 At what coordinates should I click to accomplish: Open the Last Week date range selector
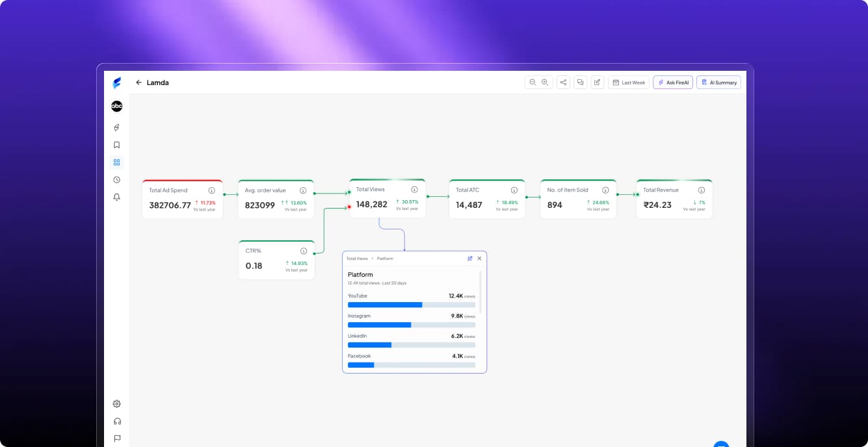click(628, 82)
